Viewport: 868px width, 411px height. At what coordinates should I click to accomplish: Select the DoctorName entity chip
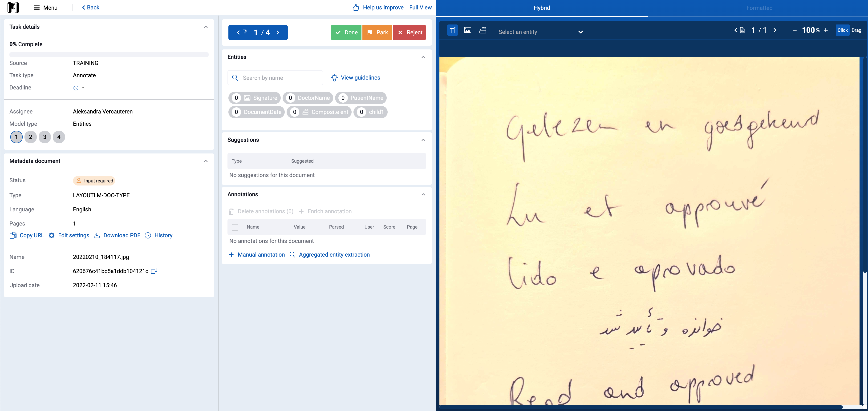[308, 98]
